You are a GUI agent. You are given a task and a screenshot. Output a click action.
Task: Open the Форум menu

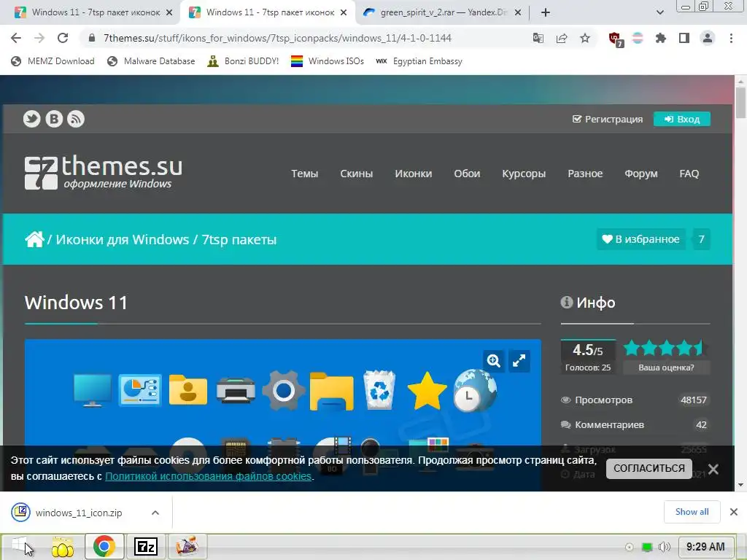640,174
